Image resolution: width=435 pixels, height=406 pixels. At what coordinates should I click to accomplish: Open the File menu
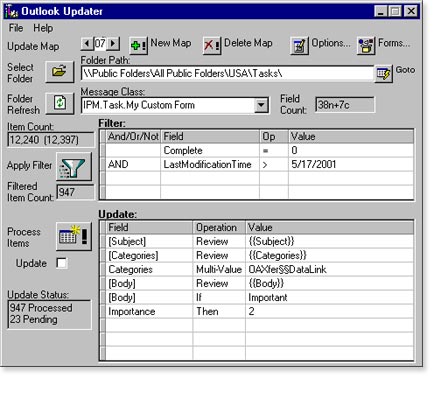pyautogui.click(x=16, y=28)
